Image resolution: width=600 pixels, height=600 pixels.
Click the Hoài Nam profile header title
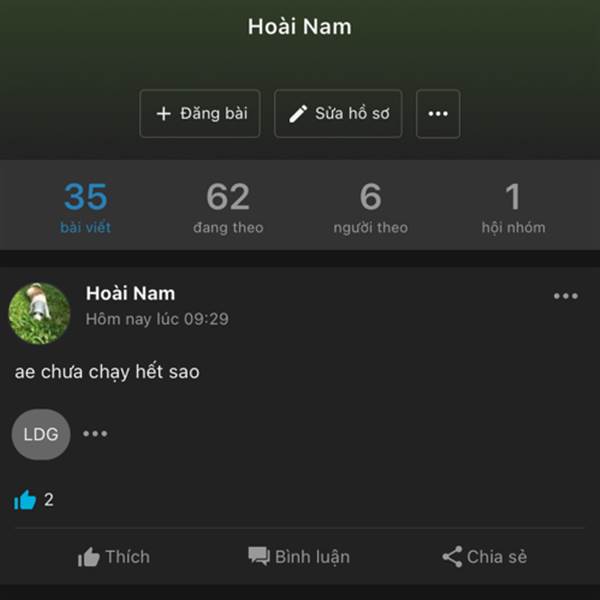pos(300,27)
